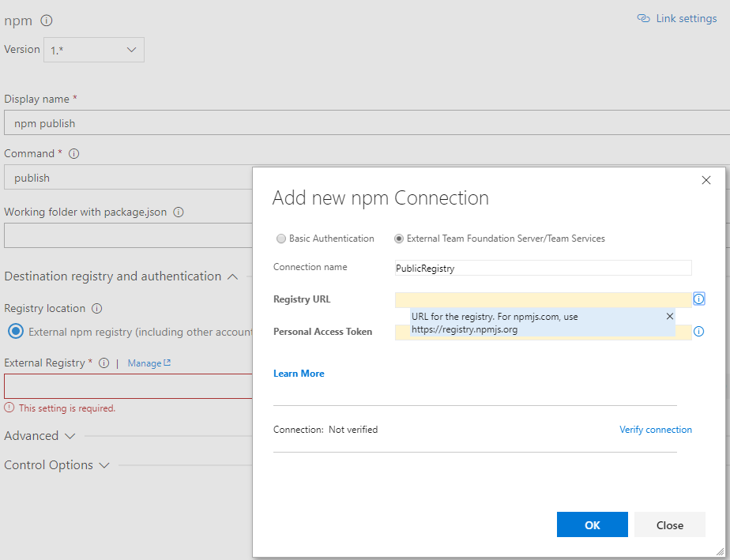Click the Verify connection link
730x560 pixels.
pos(656,429)
